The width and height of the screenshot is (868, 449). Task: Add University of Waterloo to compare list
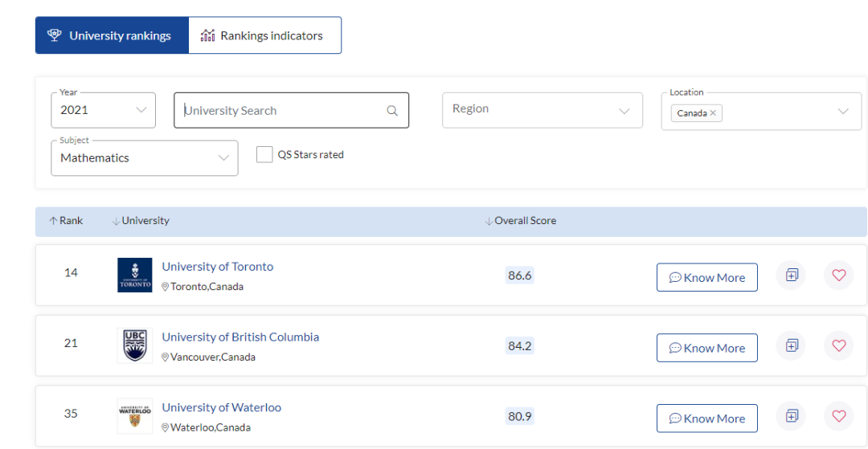[792, 416]
